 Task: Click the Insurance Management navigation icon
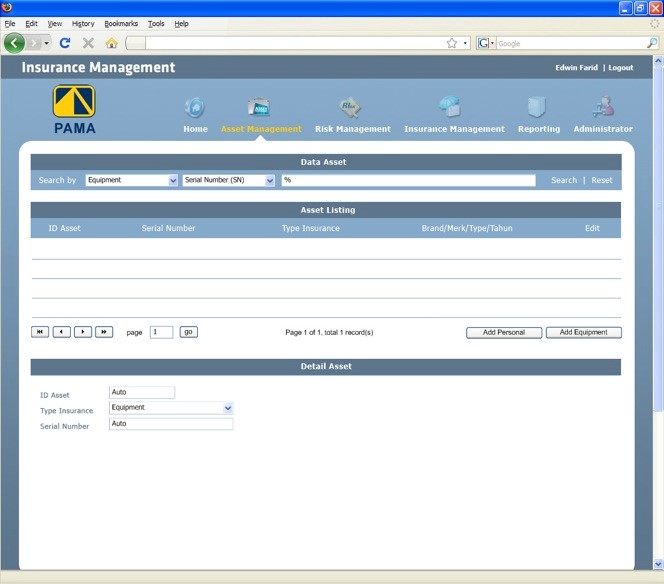click(450, 108)
